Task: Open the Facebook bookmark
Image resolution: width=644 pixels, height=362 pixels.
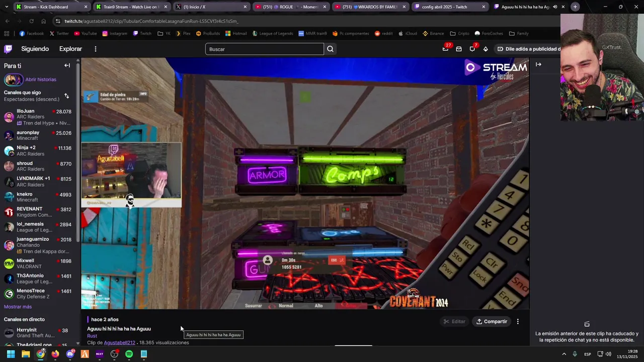Action: (x=32, y=34)
